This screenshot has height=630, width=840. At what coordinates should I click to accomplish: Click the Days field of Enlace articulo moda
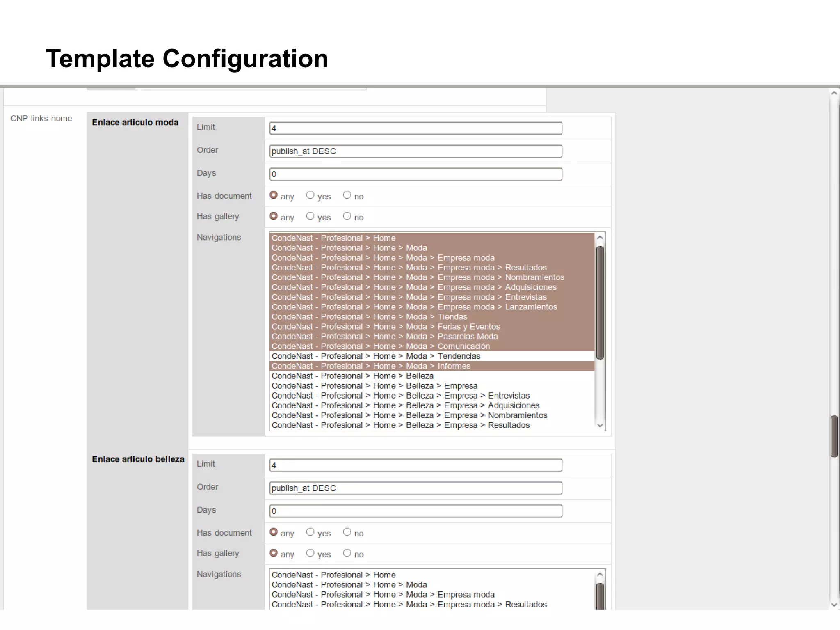coord(415,174)
